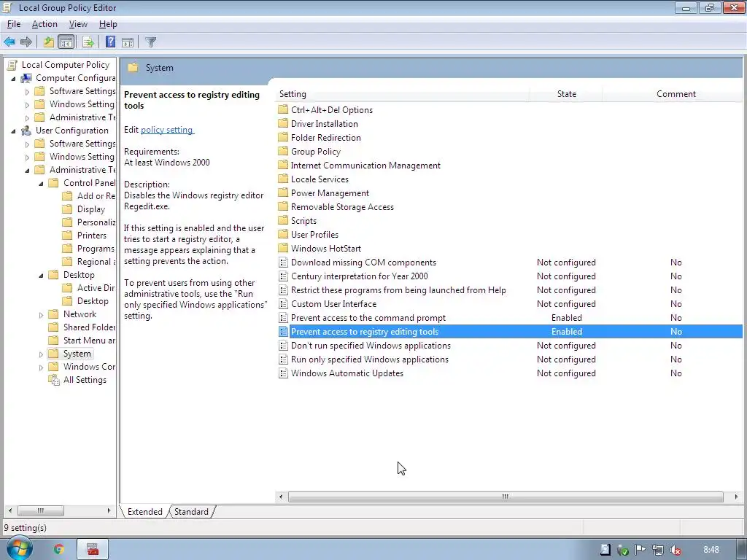Click the policy icon of Download missing COM components
The image size is (747, 560).
pos(283,262)
